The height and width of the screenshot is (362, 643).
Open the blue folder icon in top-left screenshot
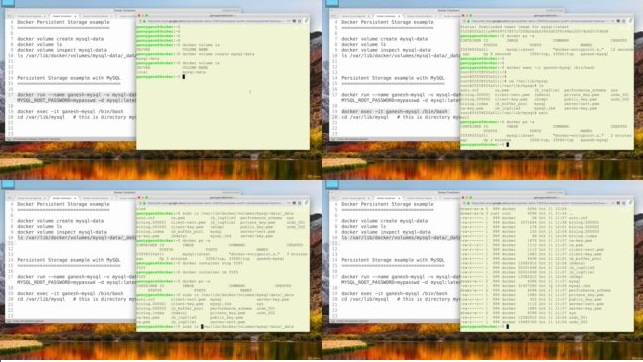pos(8,3)
